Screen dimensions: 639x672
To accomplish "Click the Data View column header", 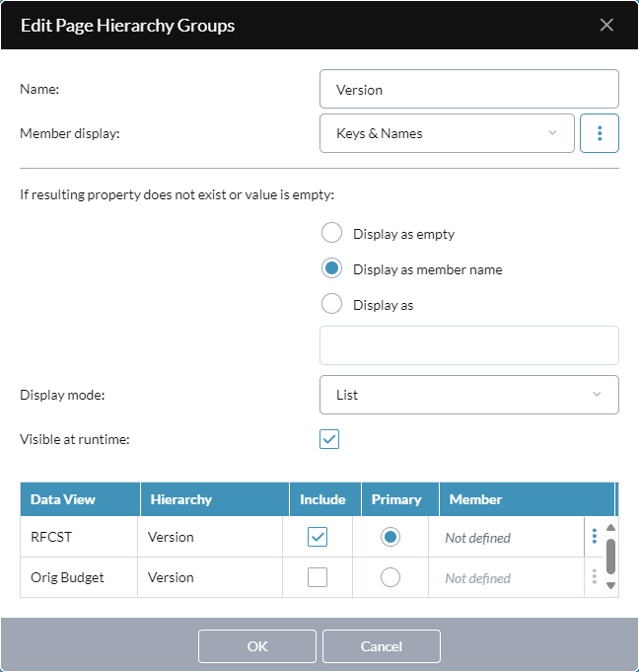I will [x=80, y=499].
